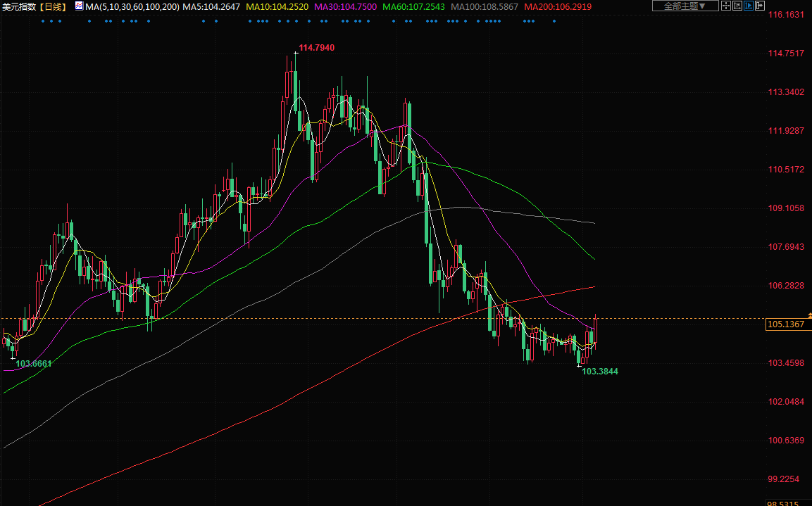Click the 103.6661 low price marker

point(34,364)
